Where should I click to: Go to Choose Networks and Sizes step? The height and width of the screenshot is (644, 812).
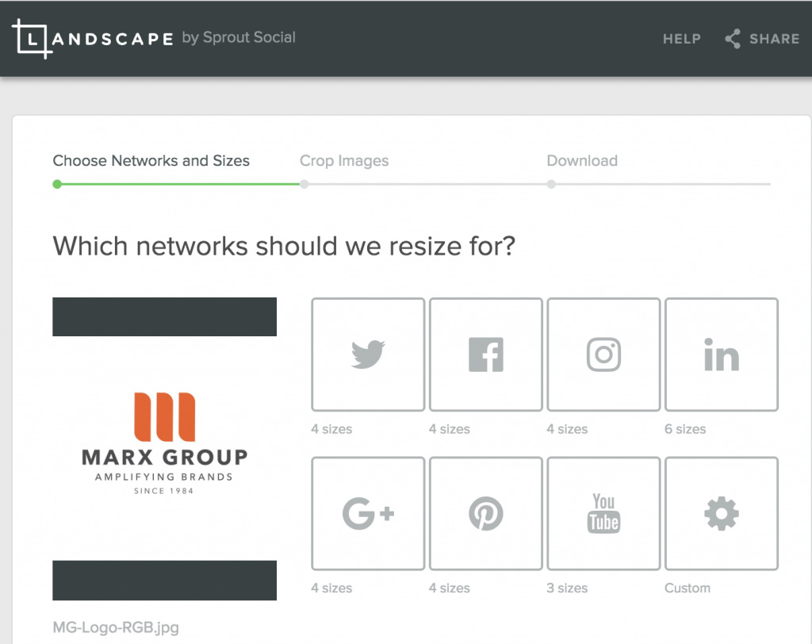coord(151,161)
